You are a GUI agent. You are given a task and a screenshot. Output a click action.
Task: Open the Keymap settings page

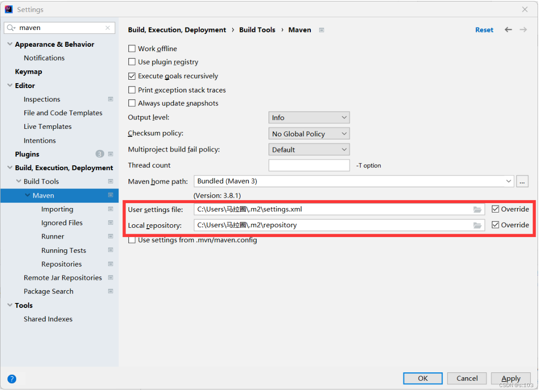tap(29, 72)
